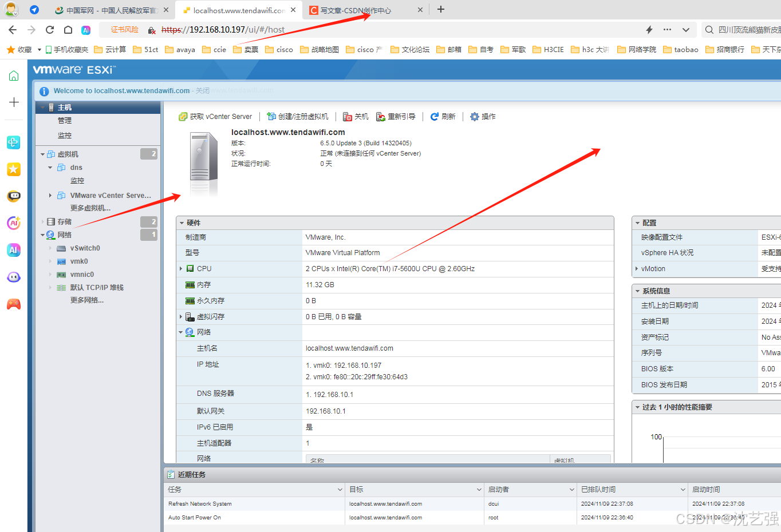Select the dns virtual machine icon

61,168
